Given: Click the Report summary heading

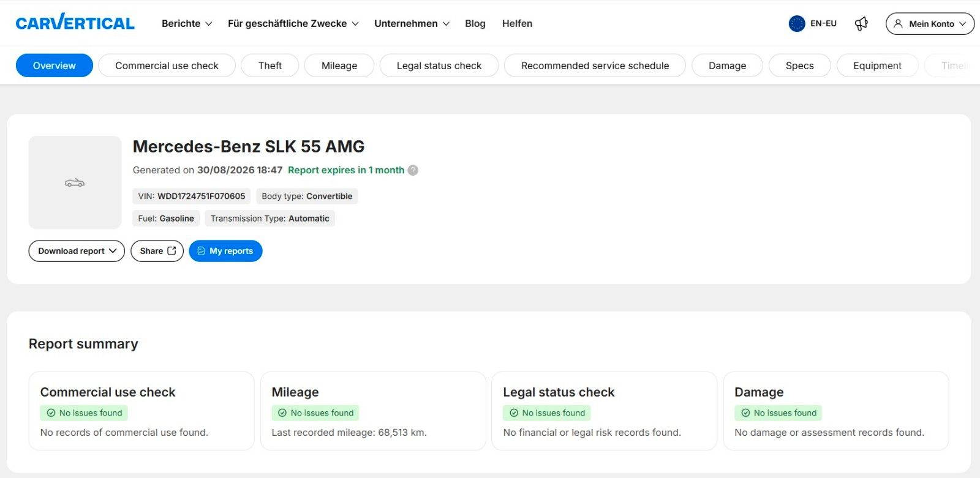Looking at the screenshot, I should (83, 344).
